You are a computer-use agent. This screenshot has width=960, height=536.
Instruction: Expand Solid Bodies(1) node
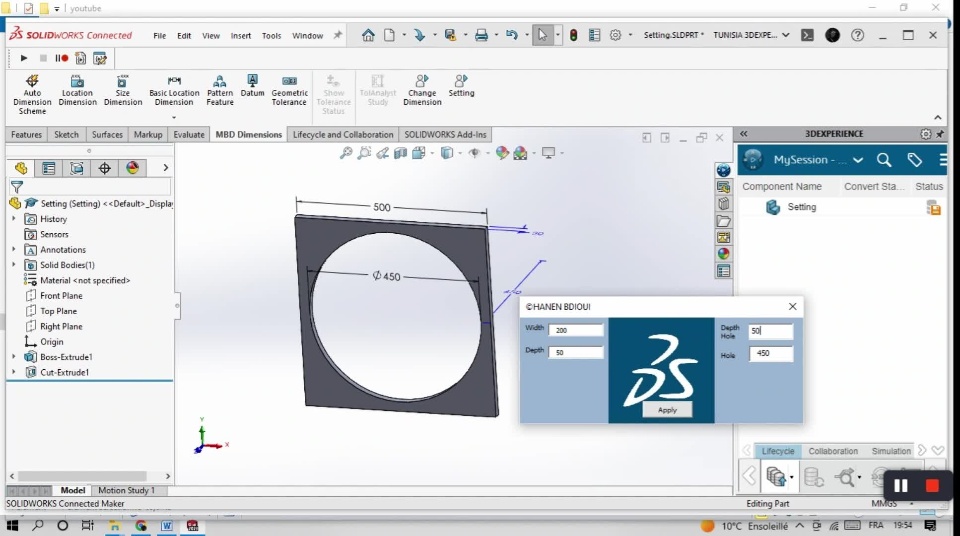[13, 265]
